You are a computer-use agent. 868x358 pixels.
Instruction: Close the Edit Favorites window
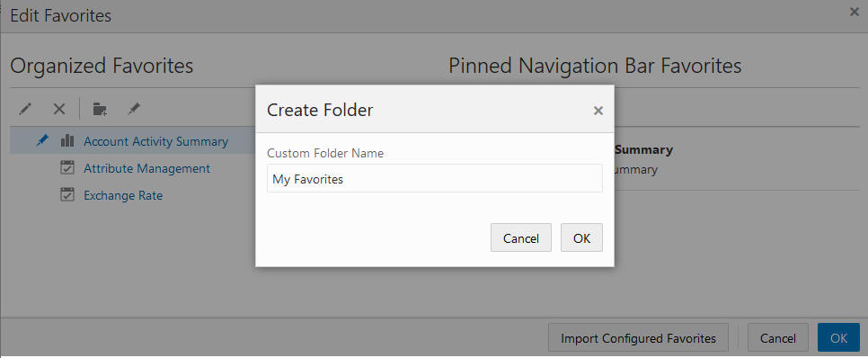855,12
